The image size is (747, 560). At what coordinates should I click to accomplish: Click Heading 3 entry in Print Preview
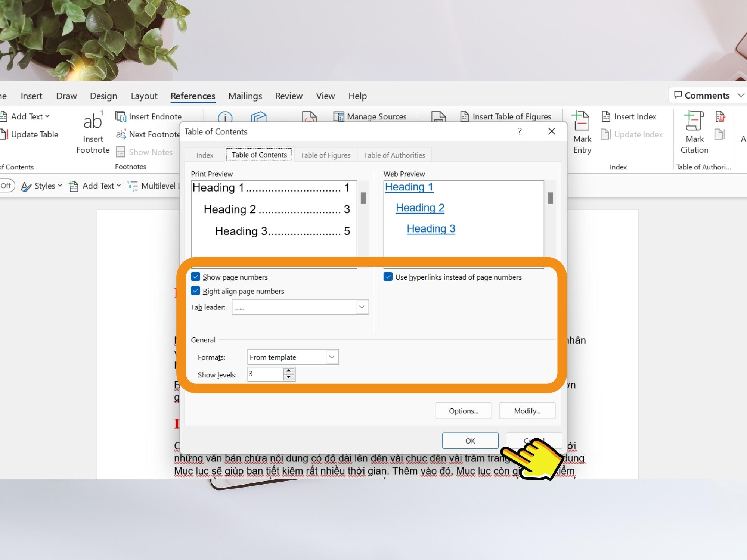point(282,231)
